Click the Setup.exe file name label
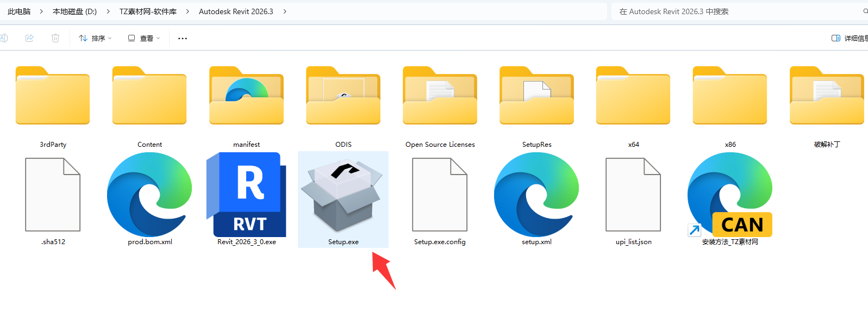The image size is (868, 317). tap(344, 242)
